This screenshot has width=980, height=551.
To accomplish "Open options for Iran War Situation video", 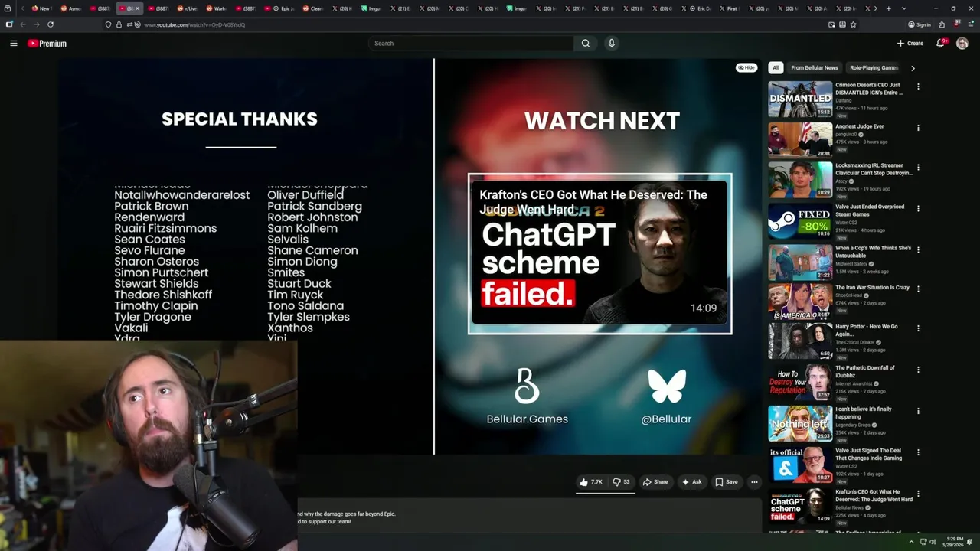I will 918,289.
